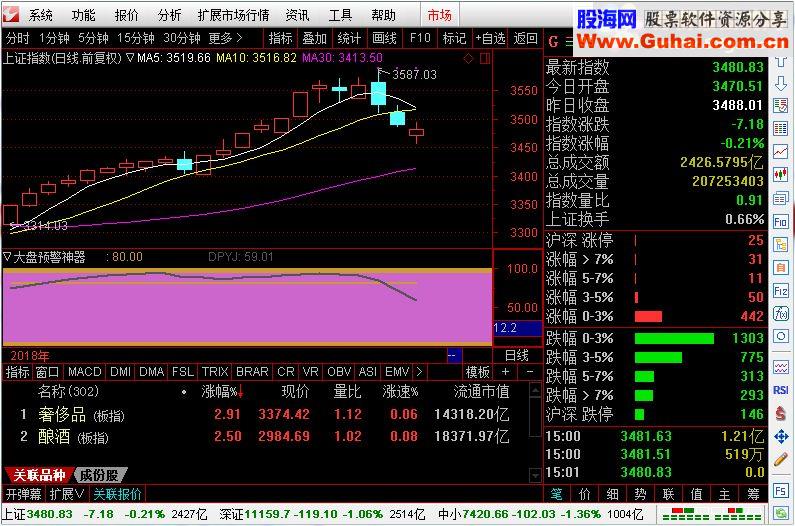Screen dimensions: 795x526
Task: Open the f(x) formula manager icon
Action: coord(781,313)
